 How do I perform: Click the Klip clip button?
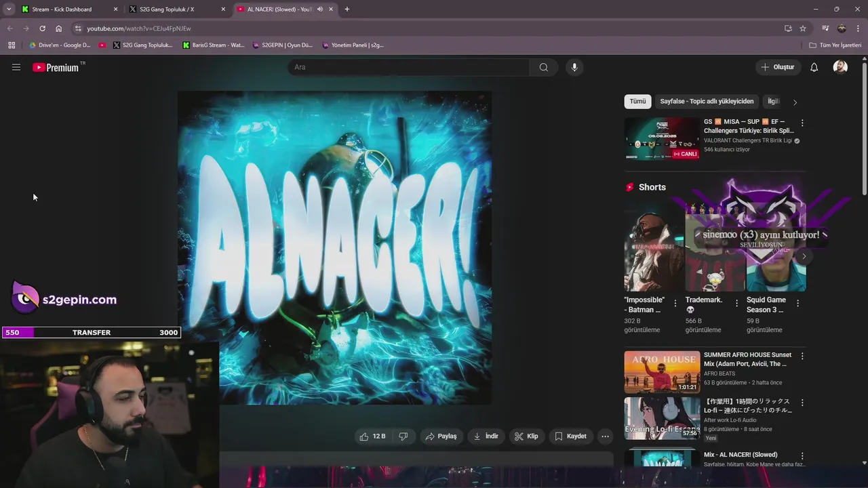pyautogui.click(x=526, y=436)
